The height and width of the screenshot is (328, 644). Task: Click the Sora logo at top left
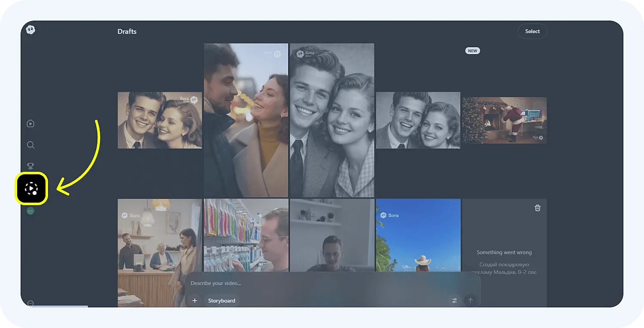pyautogui.click(x=30, y=30)
